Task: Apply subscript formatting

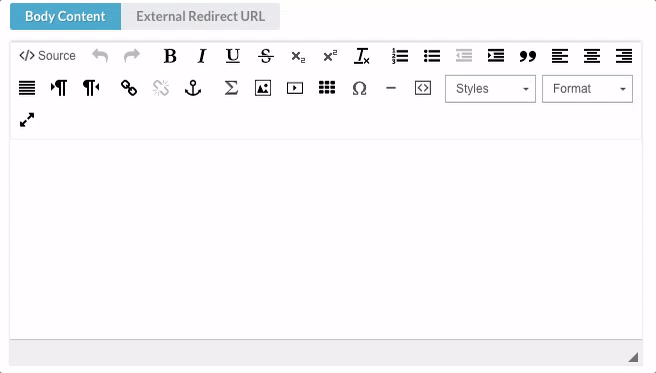Action: [x=298, y=56]
